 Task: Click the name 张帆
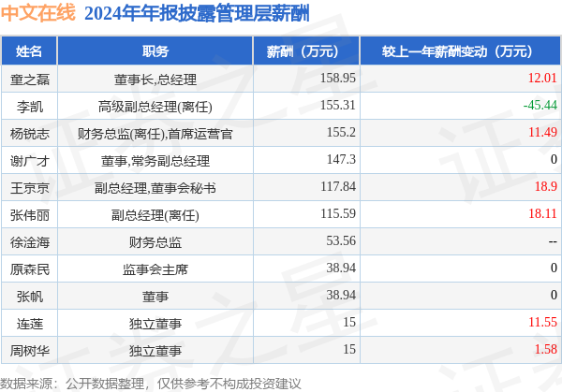(30, 297)
